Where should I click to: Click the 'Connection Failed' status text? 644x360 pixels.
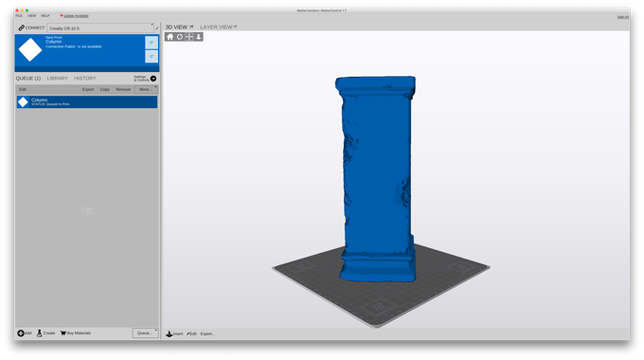(x=74, y=46)
